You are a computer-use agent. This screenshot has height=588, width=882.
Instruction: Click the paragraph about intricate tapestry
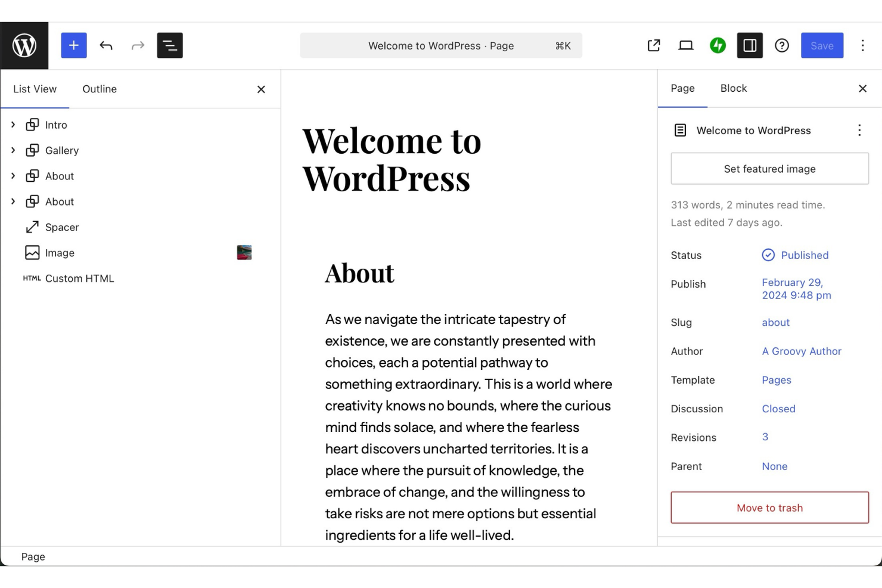(469, 427)
